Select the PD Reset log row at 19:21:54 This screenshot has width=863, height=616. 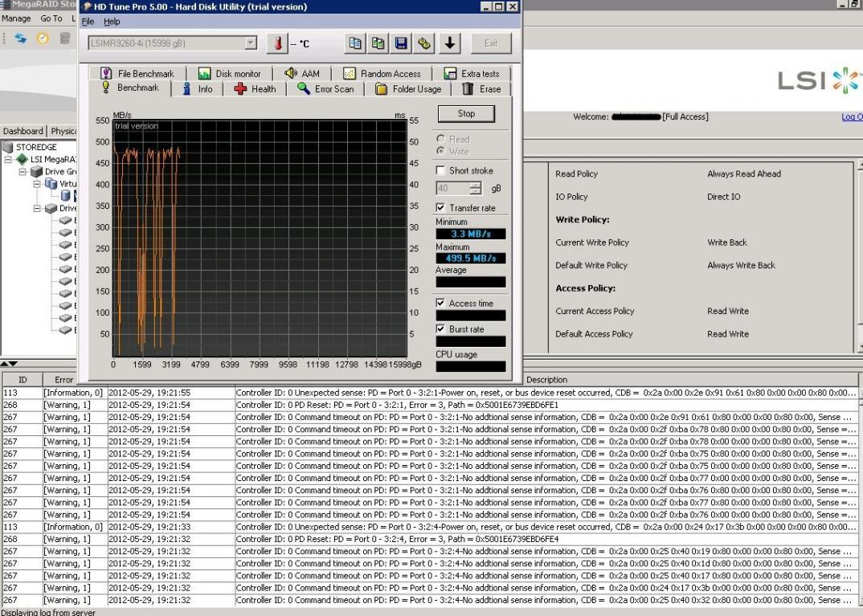click(431, 405)
